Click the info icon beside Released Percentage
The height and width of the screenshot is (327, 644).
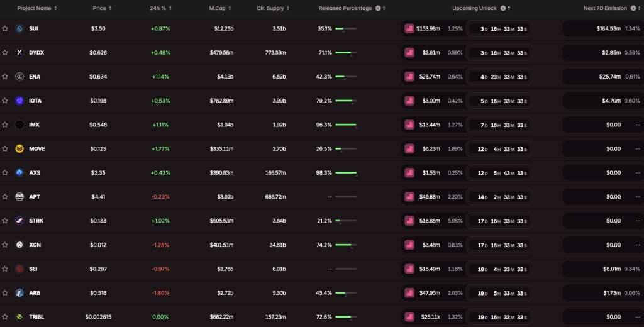click(378, 8)
